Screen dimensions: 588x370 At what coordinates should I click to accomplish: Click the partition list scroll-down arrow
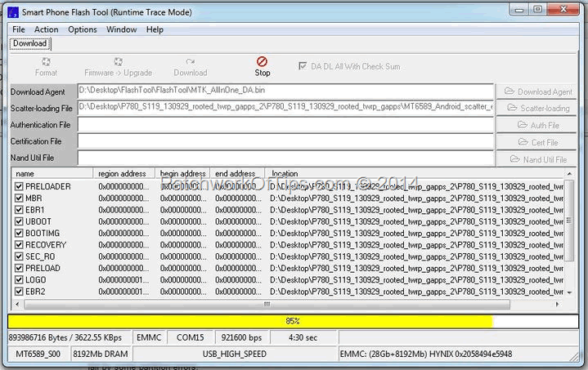tap(569, 292)
